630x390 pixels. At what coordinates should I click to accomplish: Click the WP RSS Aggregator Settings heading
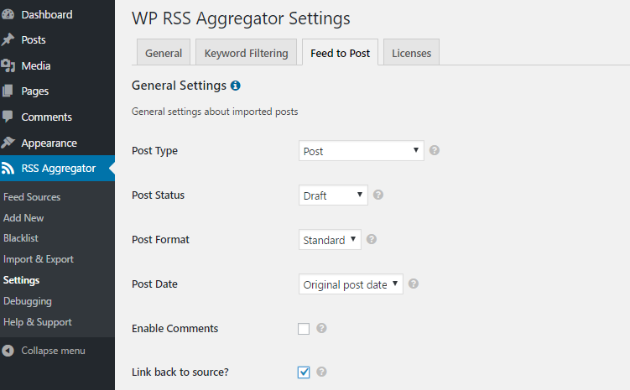coord(241,18)
